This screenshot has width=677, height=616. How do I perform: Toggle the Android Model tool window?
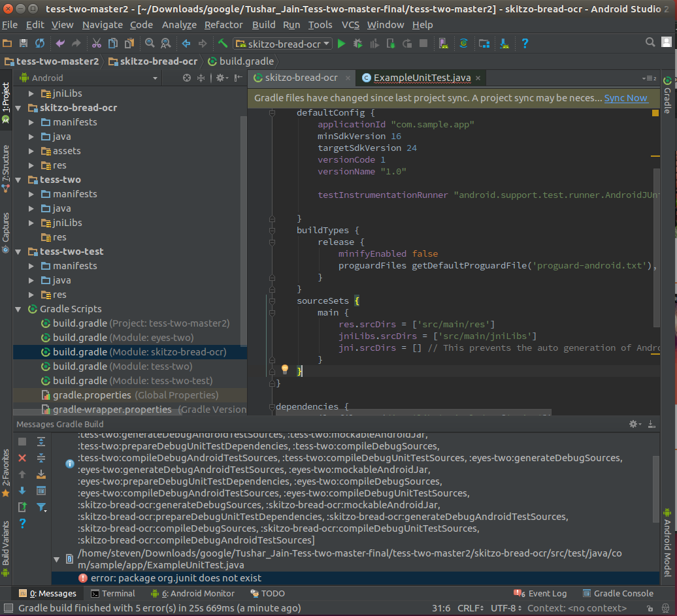(x=667, y=543)
